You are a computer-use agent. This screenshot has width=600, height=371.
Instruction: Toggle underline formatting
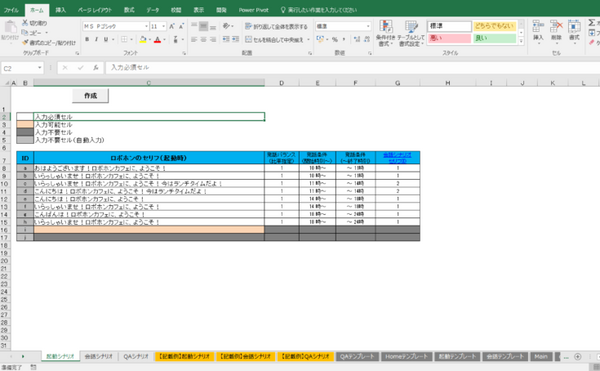[x=106, y=39]
